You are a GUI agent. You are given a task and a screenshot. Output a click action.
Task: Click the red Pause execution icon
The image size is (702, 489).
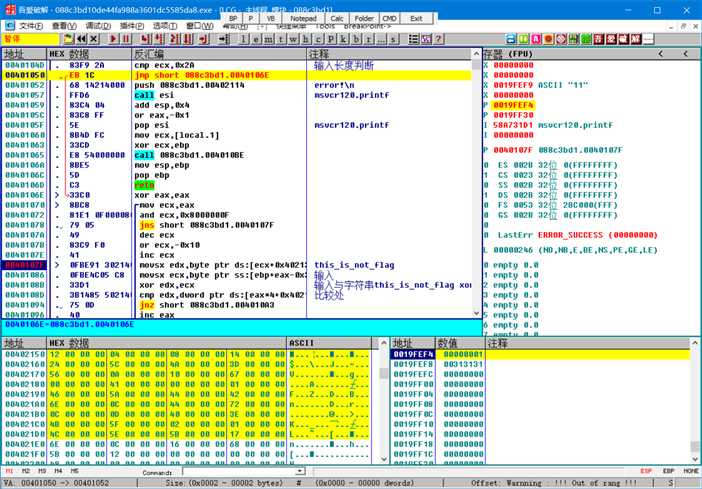point(126,39)
